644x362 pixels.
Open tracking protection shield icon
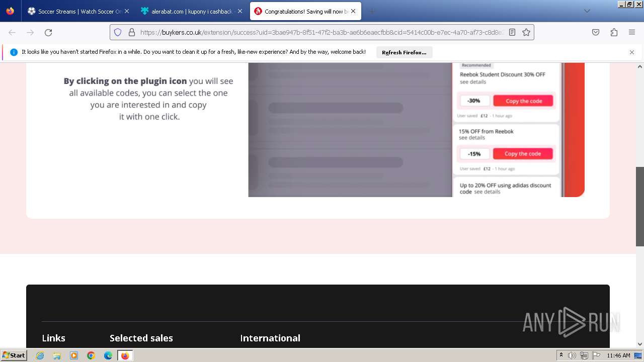pos(118,32)
